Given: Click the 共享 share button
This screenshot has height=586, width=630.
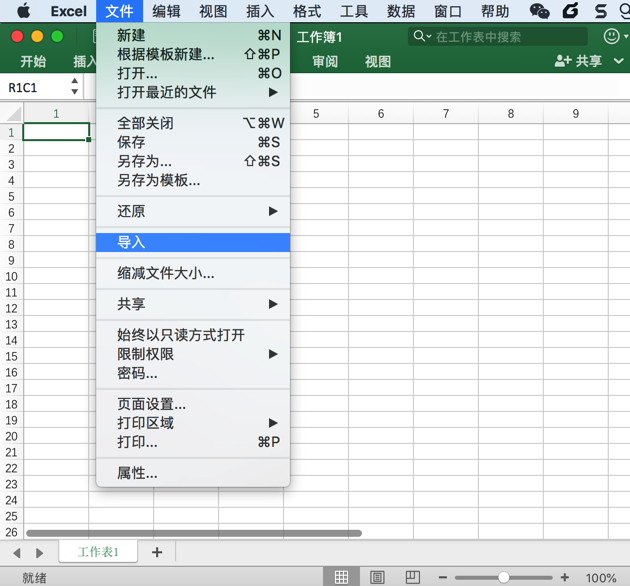Looking at the screenshot, I should [578, 61].
